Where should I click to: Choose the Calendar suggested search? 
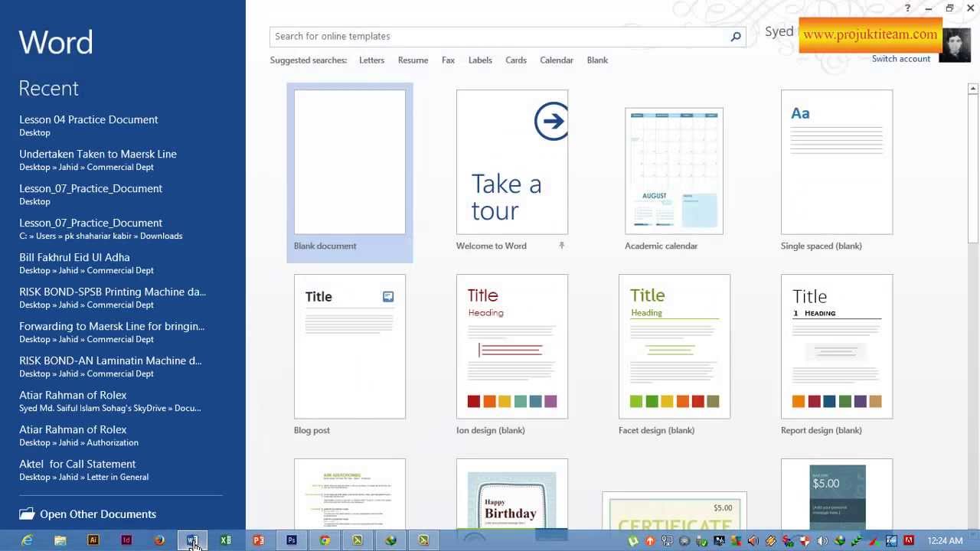pos(556,60)
